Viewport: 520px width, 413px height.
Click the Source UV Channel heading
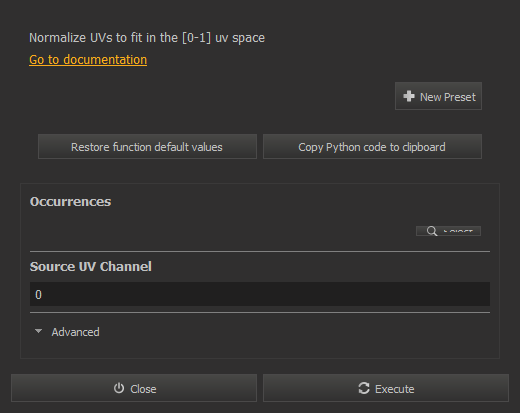point(91,267)
